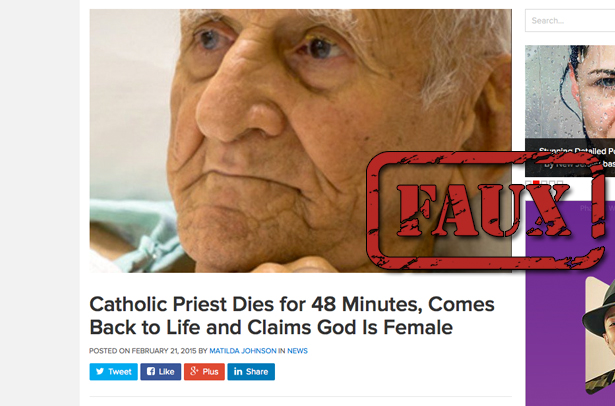
Task: Share the article via the Twitter bird icon
Action: [x=113, y=371]
